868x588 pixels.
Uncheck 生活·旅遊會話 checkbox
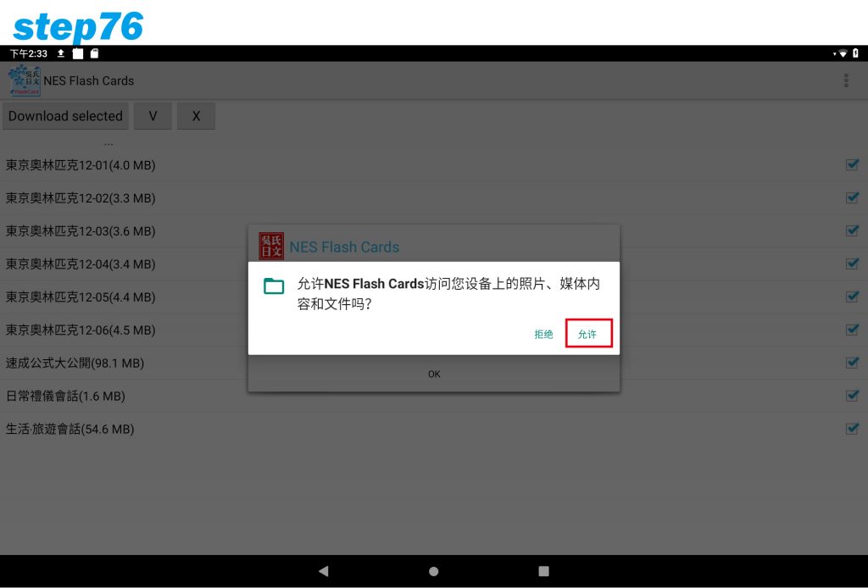pyautogui.click(x=852, y=428)
